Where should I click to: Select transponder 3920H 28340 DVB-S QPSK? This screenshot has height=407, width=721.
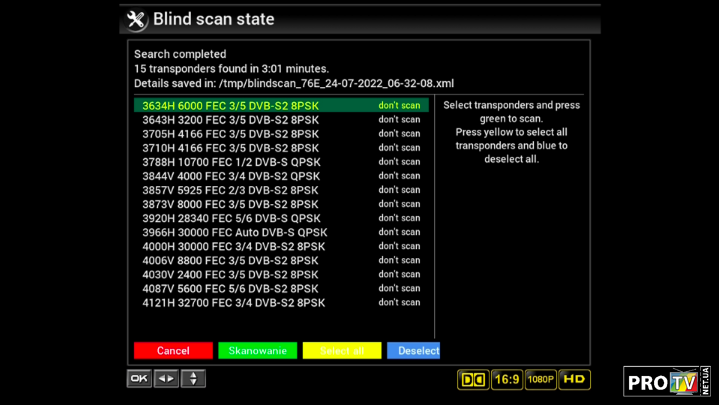point(231,218)
